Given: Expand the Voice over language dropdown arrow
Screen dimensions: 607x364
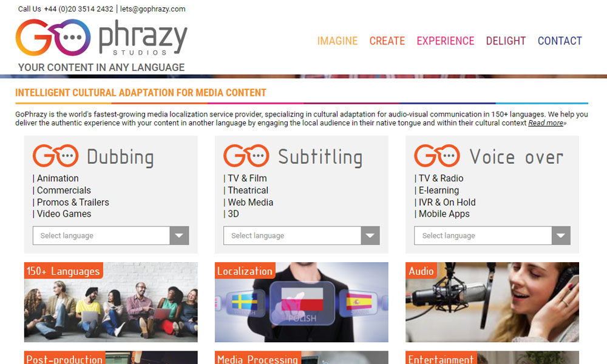Looking at the screenshot, I should 561,235.
